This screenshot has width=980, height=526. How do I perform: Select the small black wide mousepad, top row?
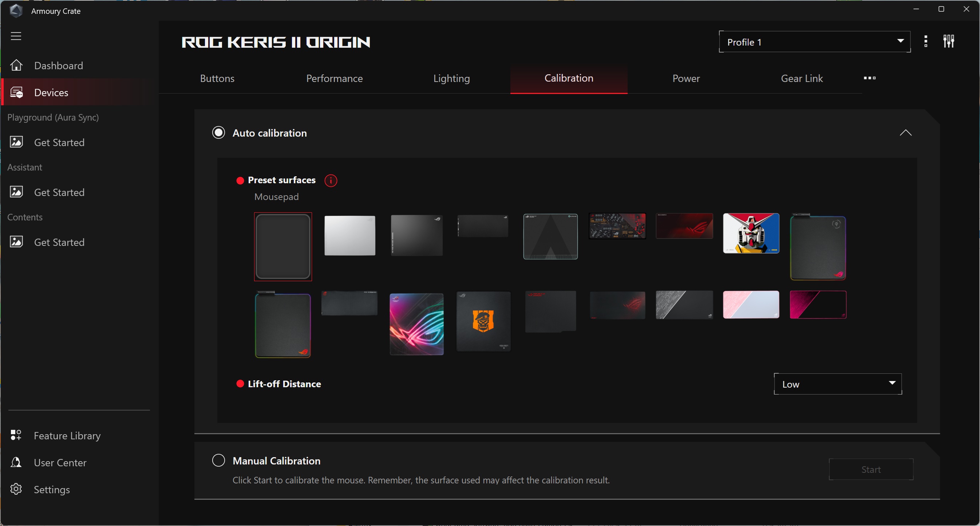point(483,226)
